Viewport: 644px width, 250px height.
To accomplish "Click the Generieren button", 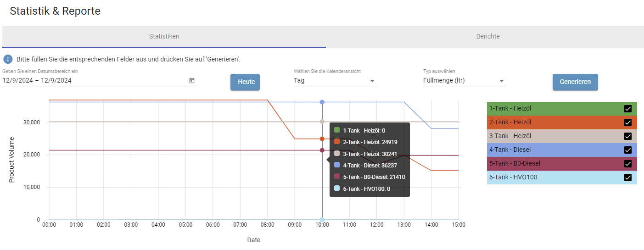I will (575, 82).
